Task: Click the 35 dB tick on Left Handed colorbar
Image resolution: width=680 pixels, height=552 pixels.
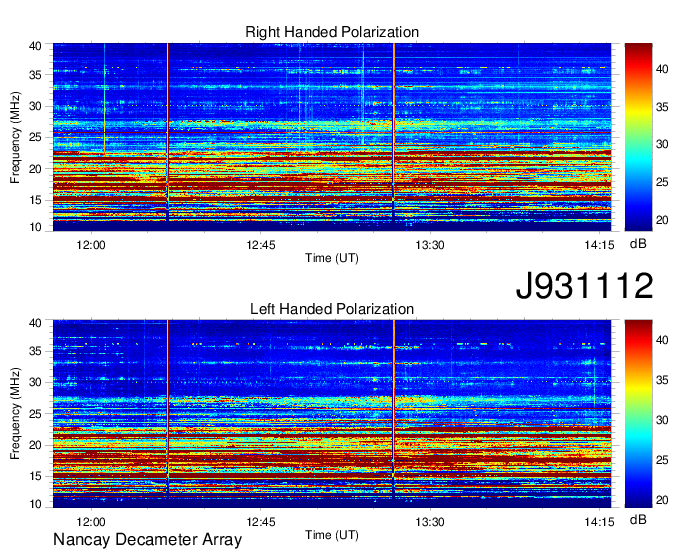Action: (662, 380)
